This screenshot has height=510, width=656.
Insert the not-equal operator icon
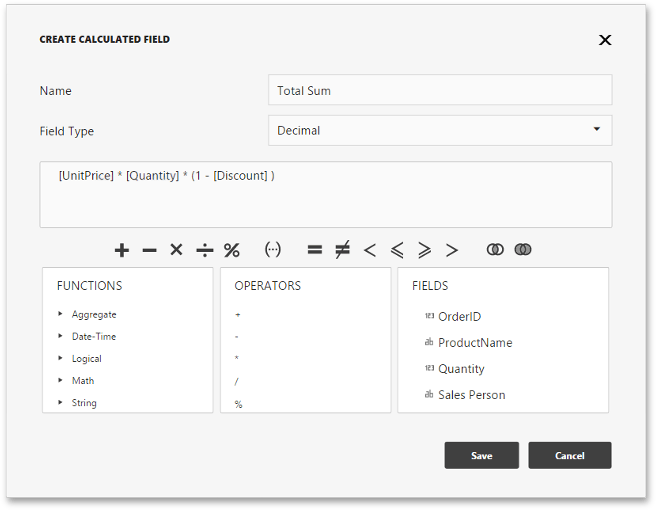point(343,250)
